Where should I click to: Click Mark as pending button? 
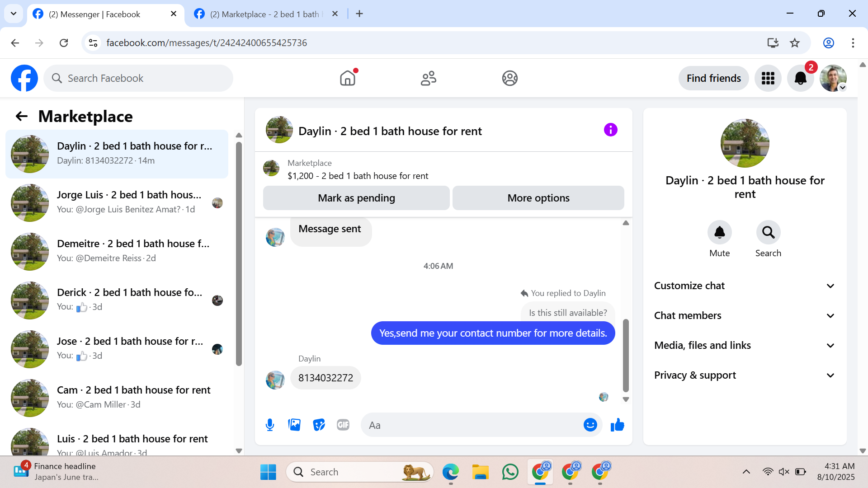(356, 198)
